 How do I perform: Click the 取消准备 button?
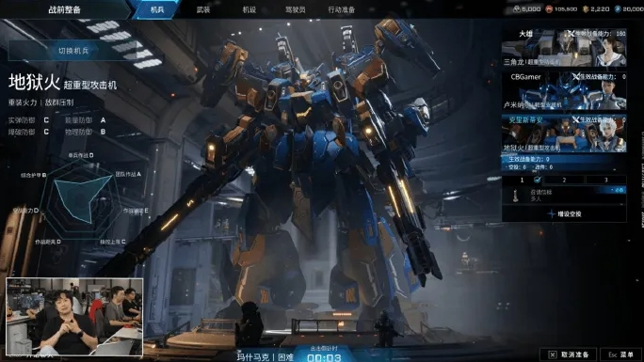[569, 354]
